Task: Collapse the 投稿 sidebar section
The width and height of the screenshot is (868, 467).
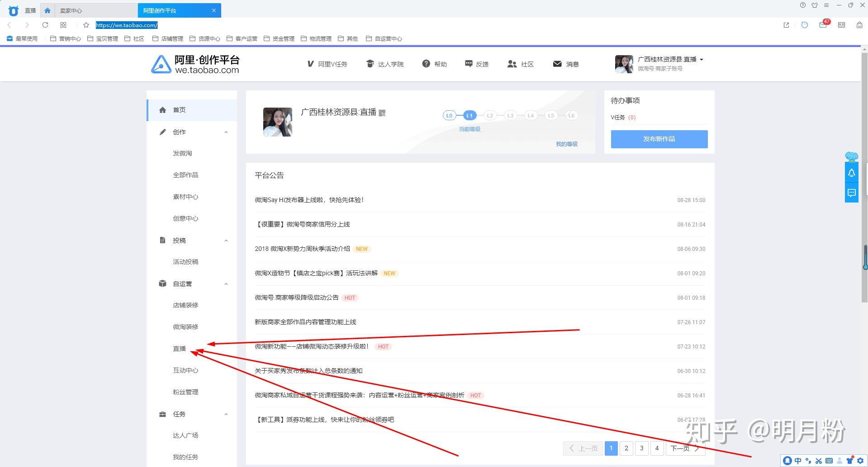Action: click(226, 241)
